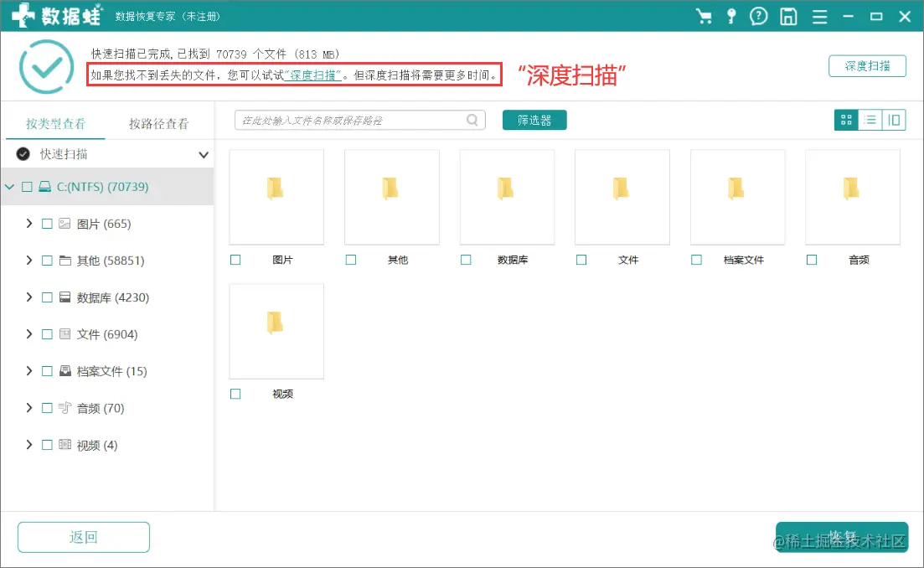This screenshot has height=568, width=924.
Task: Expand the 视频 (4) tree node
Action: pyautogui.click(x=28, y=444)
